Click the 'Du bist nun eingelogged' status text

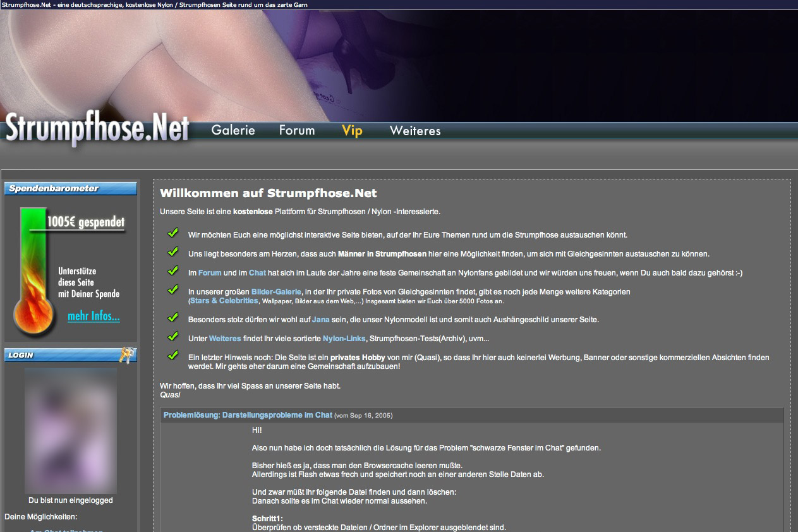pos(71,500)
